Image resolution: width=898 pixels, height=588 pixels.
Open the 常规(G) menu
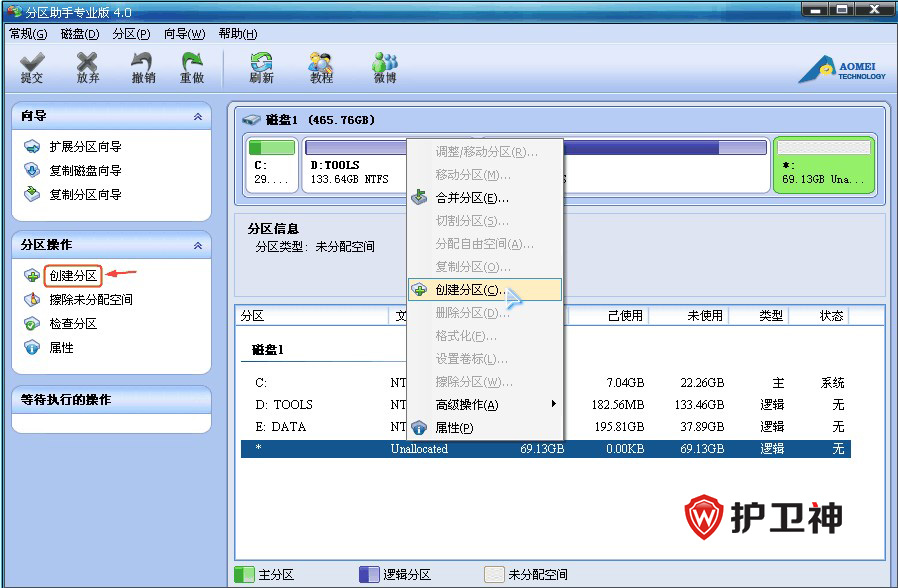[x=28, y=34]
